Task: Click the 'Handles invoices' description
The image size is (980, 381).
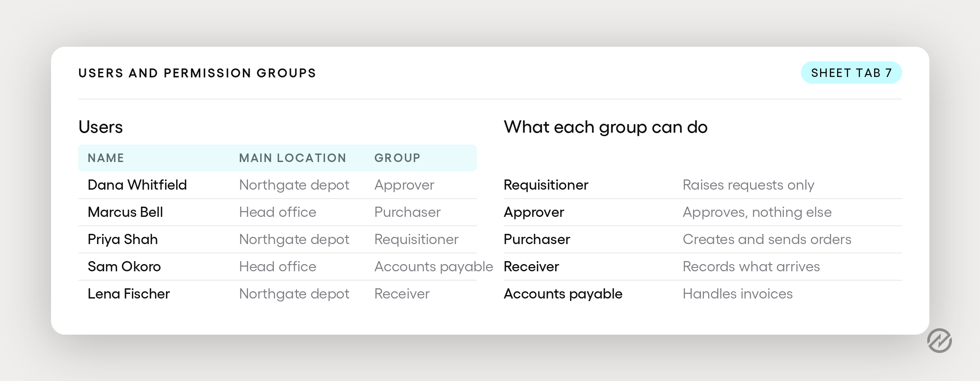Action: (x=738, y=294)
